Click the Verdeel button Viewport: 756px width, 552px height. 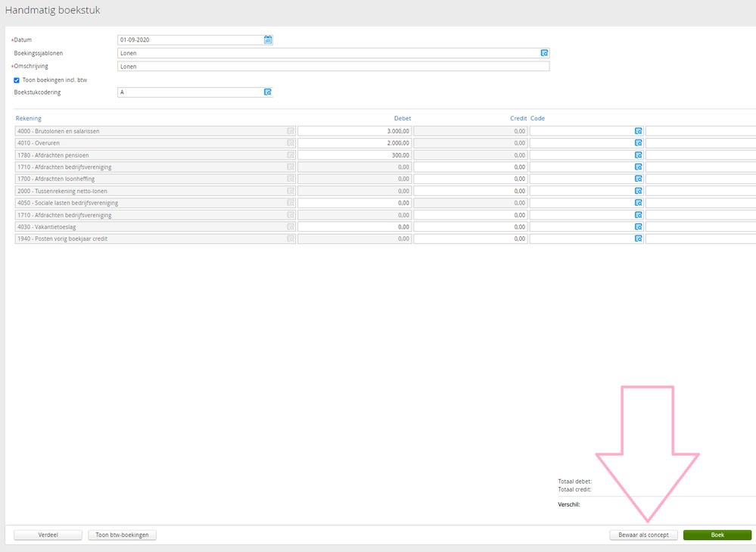48,535
